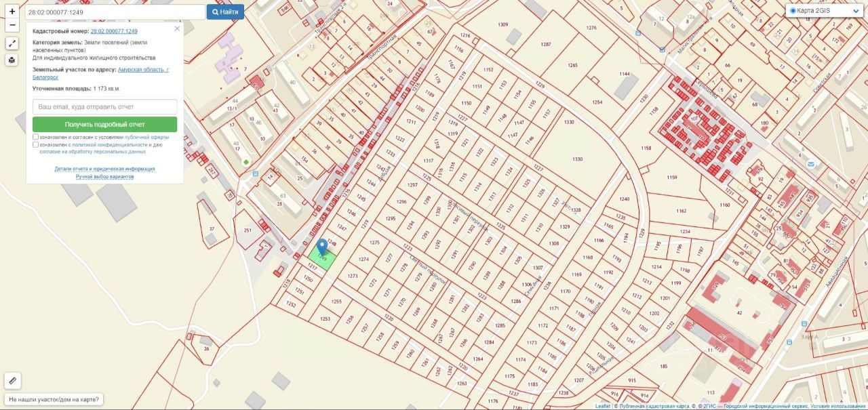Click parcel 1162 on the map
Viewport: 868px width, 410px height.
pyautogui.click(x=682, y=211)
